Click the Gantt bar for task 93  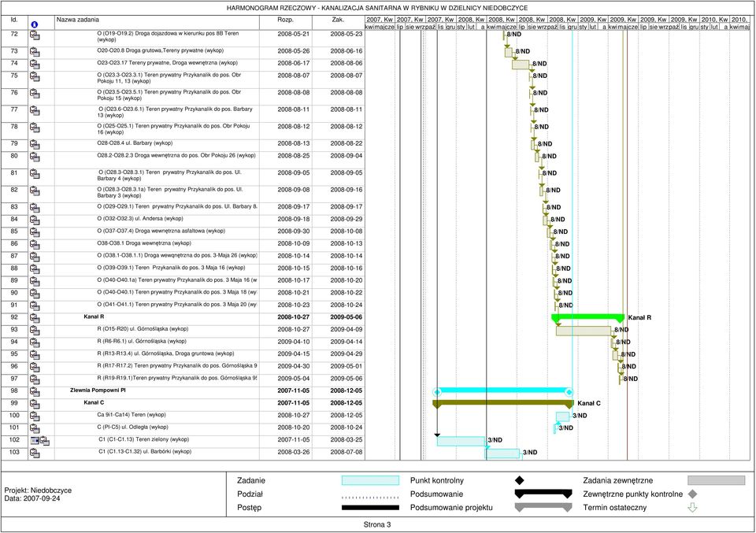point(584,331)
